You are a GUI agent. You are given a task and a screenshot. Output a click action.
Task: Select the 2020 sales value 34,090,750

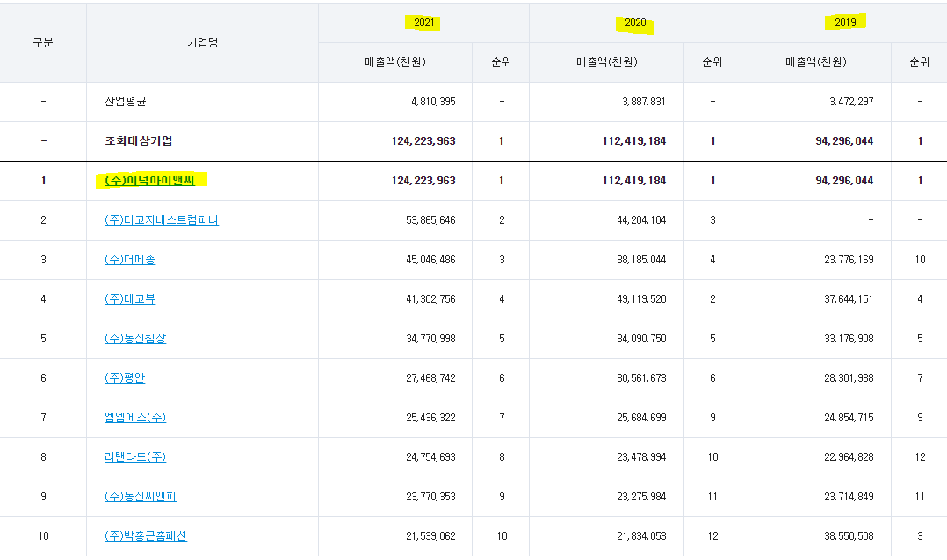(x=641, y=339)
